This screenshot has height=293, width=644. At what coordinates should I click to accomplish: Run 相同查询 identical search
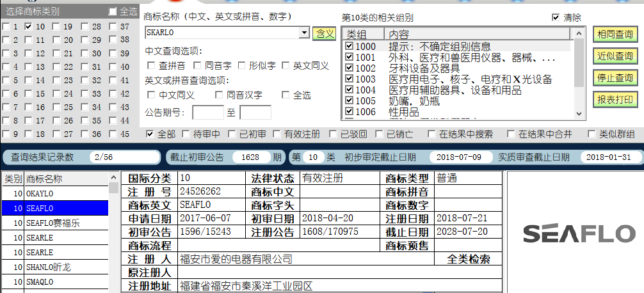pyautogui.click(x=615, y=35)
